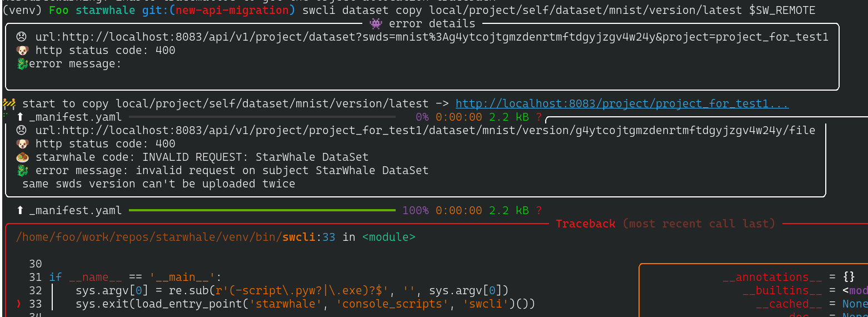Image resolution: width=868 pixels, height=317 pixels.
Task: Click red question mark on the 100% row
Action: pos(538,211)
